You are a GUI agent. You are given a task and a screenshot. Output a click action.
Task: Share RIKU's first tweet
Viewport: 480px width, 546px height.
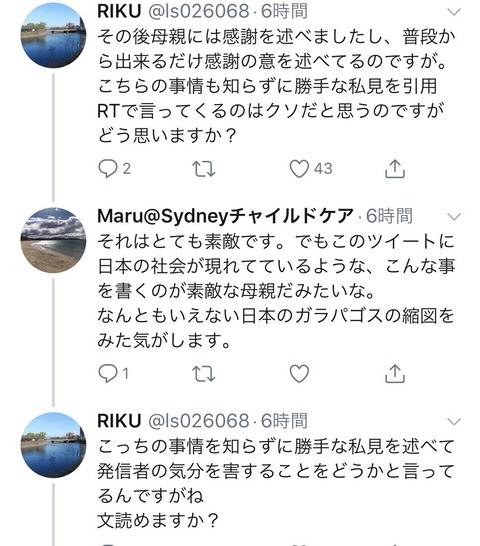tap(395, 169)
